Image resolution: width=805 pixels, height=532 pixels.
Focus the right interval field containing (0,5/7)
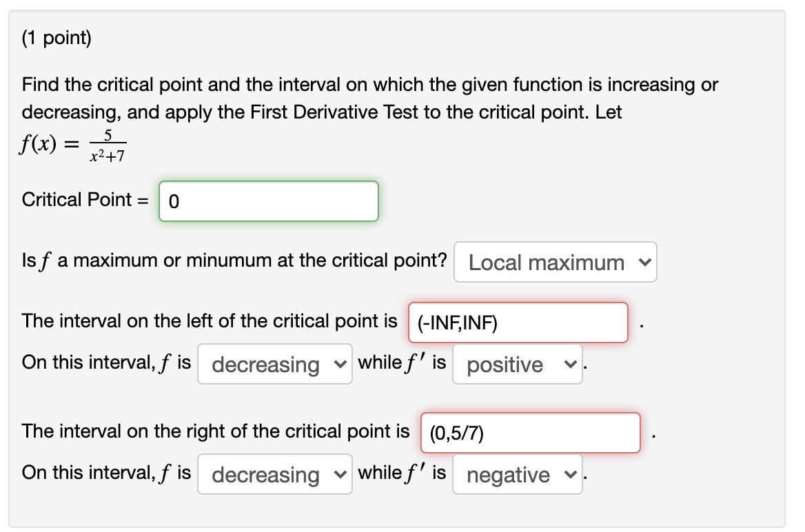(530, 433)
